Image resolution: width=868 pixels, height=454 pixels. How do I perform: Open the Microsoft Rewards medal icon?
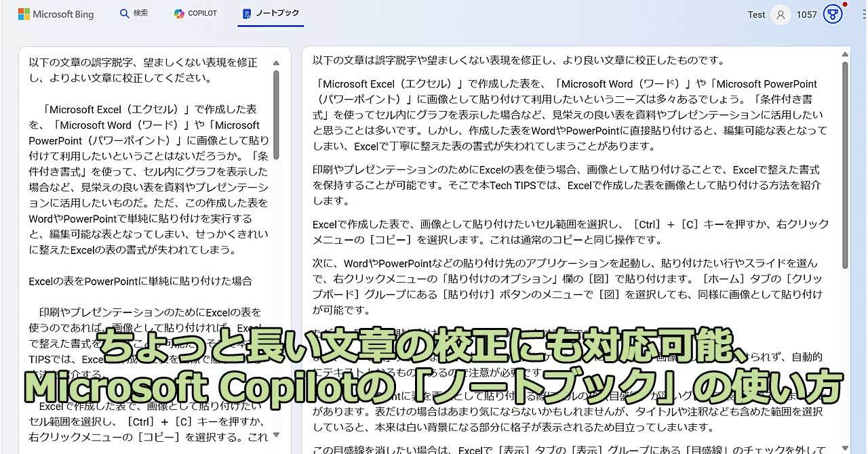click(833, 14)
